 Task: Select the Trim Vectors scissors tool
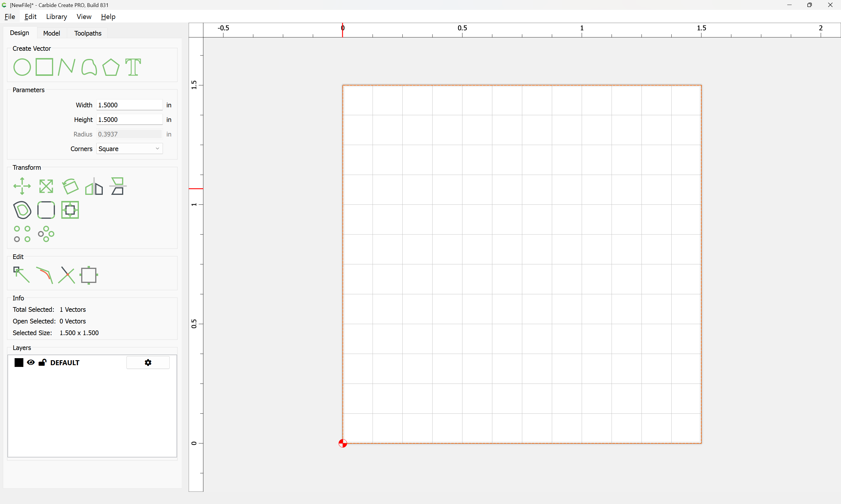pyautogui.click(x=67, y=275)
